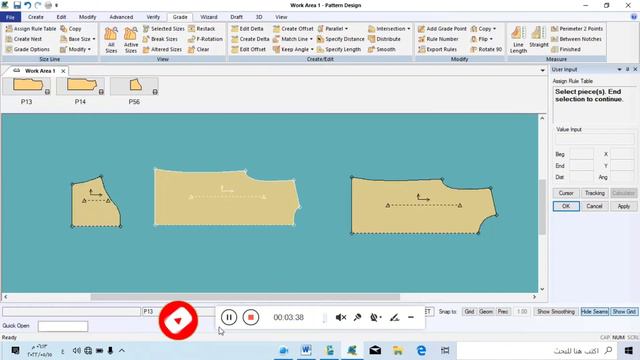
Task: Select Create Delta tool
Action: 250,39
